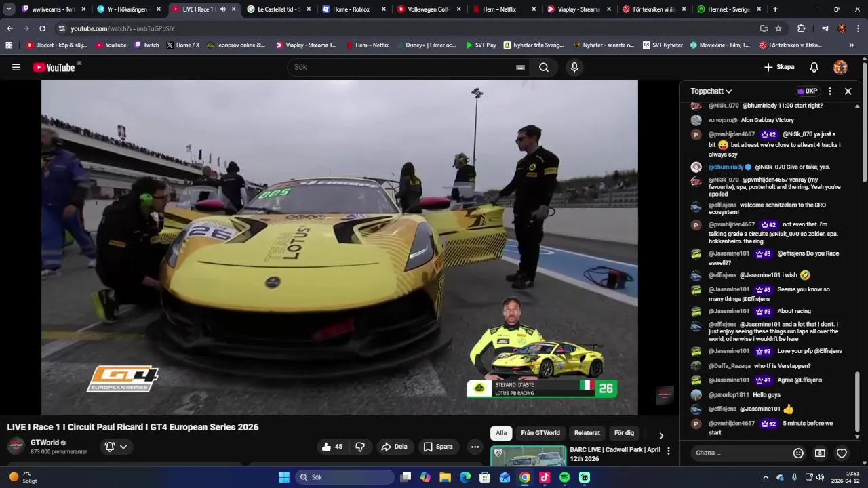The width and height of the screenshot is (868, 488).
Task: Select the För dig chip
Action: pyautogui.click(x=624, y=433)
